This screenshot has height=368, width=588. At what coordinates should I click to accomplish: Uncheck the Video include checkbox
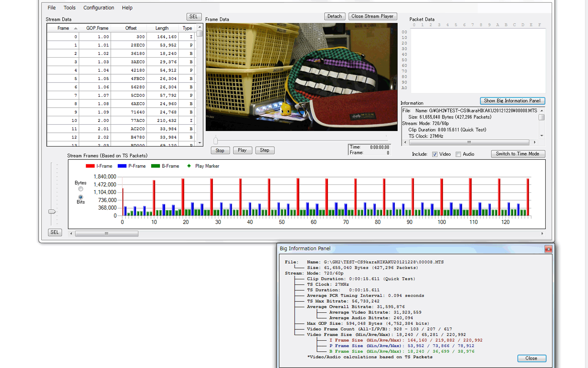[x=435, y=154]
